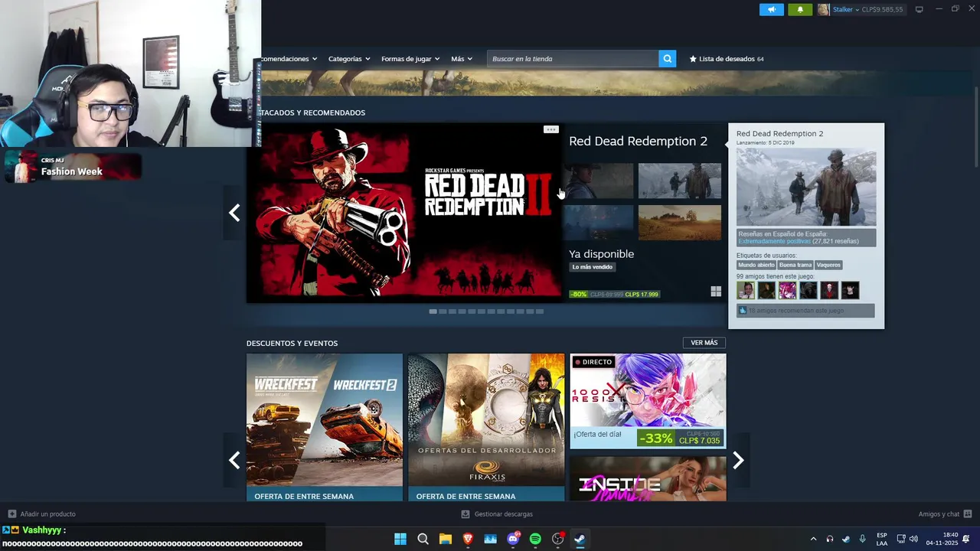
Task: Click the Vaqueros user tag
Action: [x=828, y=265]
